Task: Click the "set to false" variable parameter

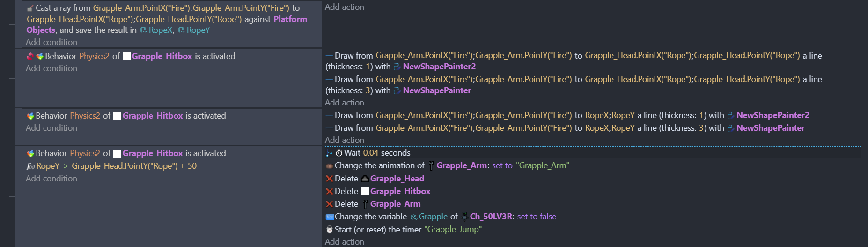Action: 537,217
